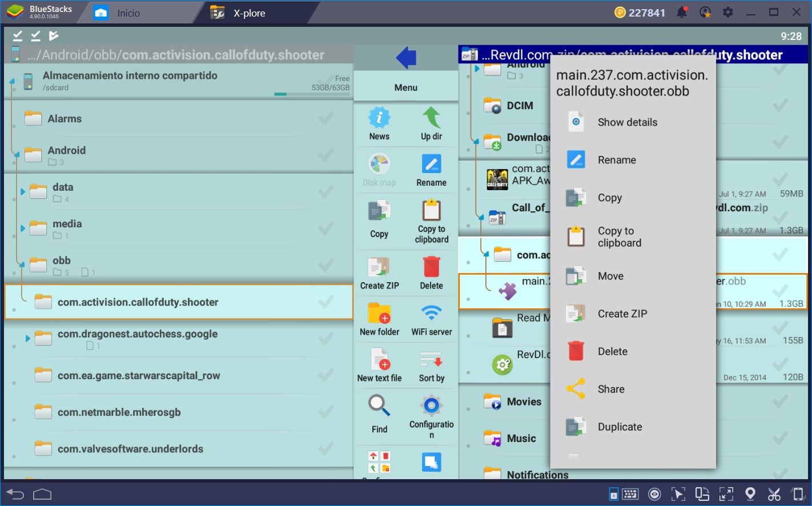Image resolution: width=812 pixels, height=506 pixels.
Task: Open BlueStacks notifications bell
Action: coord(682,13)
